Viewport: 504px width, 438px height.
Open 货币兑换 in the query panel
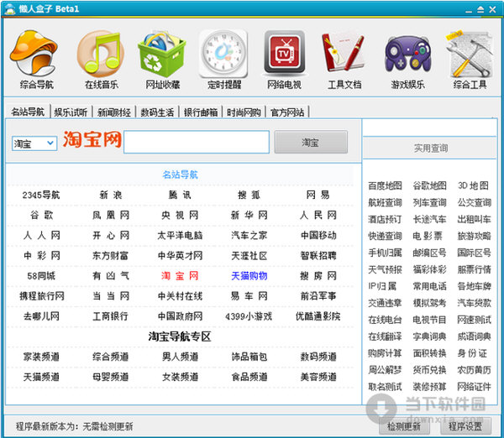click(430, 370)
